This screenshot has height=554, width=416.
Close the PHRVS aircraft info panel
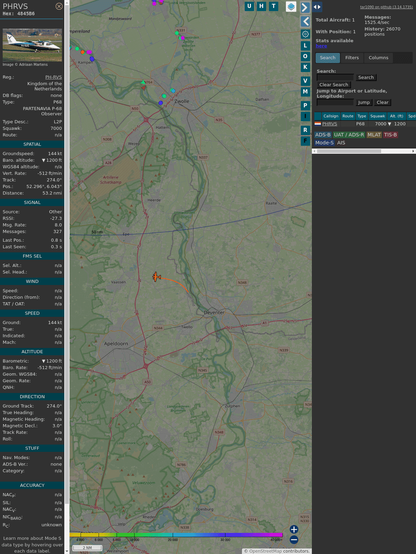pos(59,6)
